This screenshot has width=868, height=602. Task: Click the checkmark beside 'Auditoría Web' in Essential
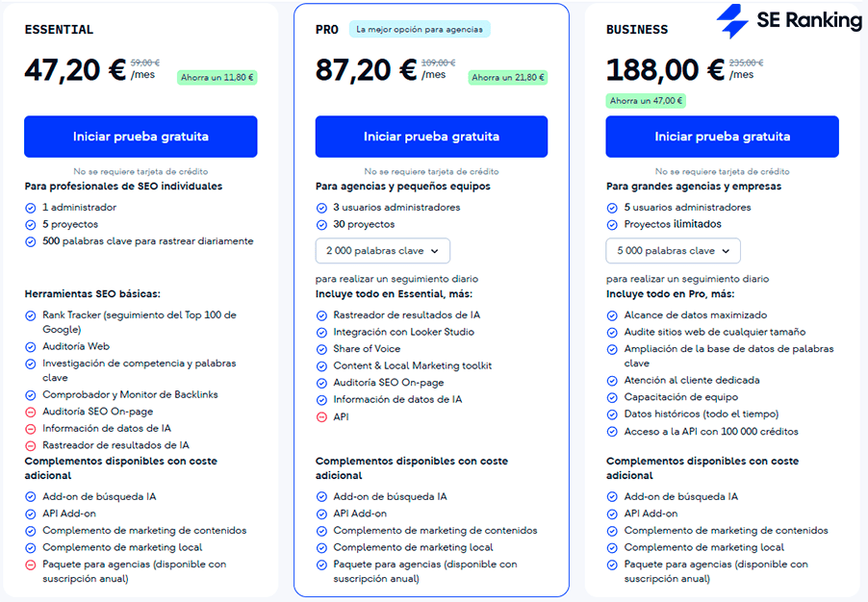(32, 346)
